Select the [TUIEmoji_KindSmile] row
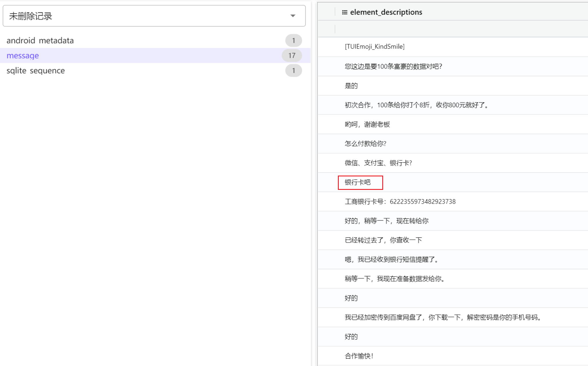This screenshot has height=366, width=588. tap(453, 47)
